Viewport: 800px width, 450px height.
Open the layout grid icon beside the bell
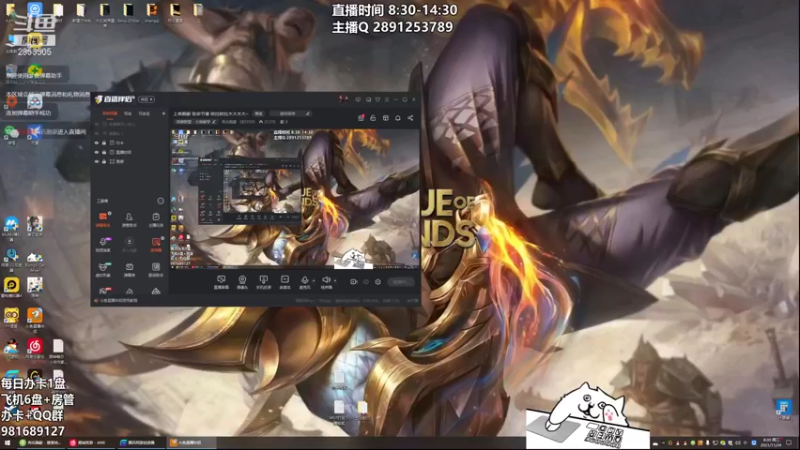(386, 118)
